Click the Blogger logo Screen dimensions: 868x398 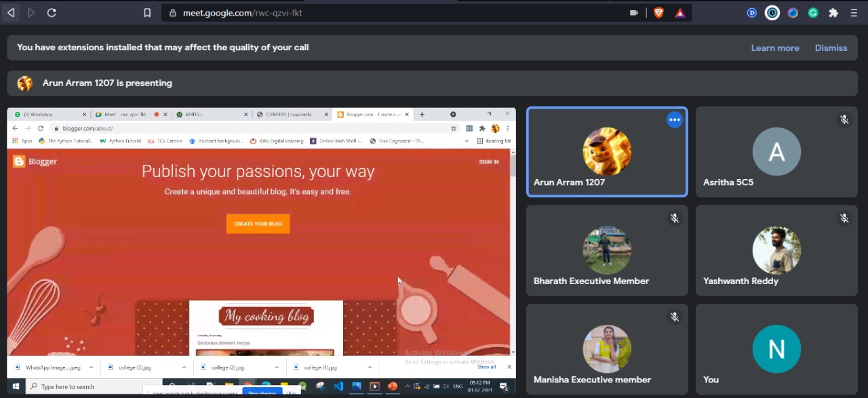pyautogui.click(x=35, y=161)
